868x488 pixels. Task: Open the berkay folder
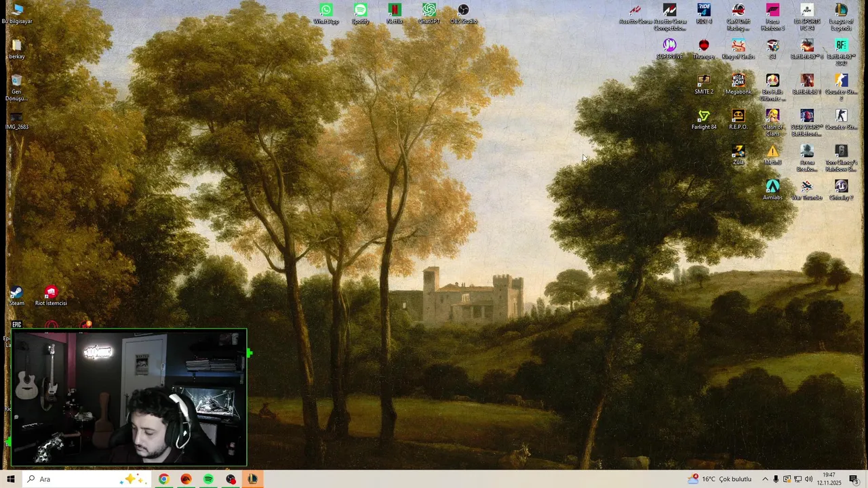tap(17, 49)
